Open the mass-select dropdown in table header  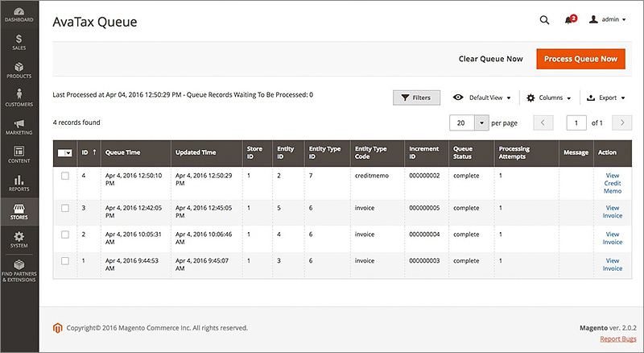65,153
